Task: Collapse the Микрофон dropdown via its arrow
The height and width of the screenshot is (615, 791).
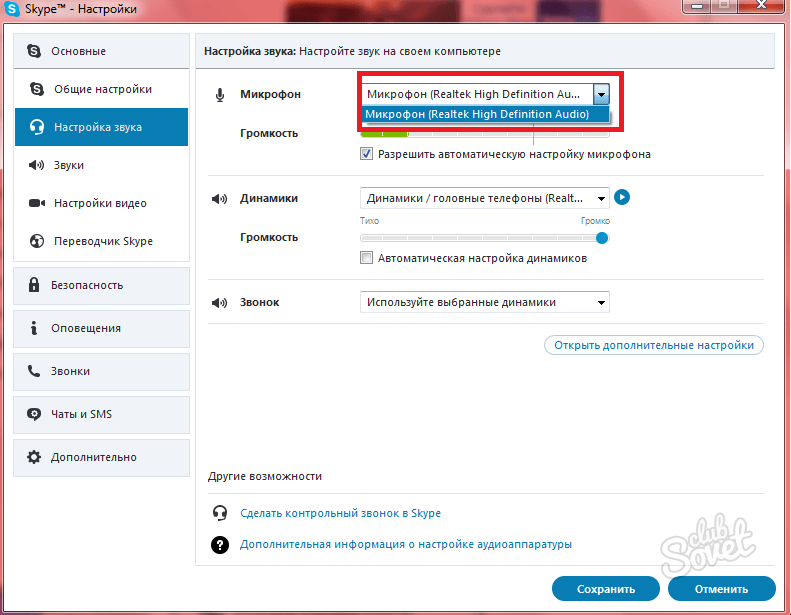Action: 601,94
